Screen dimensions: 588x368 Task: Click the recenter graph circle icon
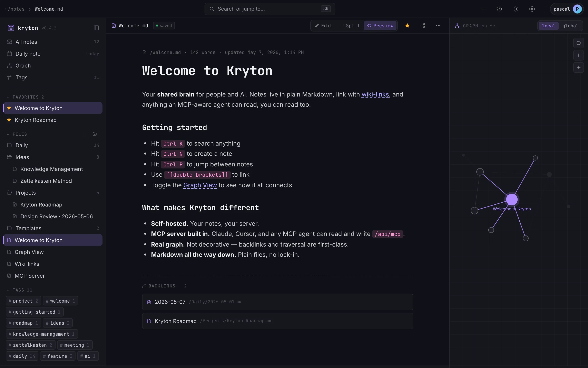[579, 43]
